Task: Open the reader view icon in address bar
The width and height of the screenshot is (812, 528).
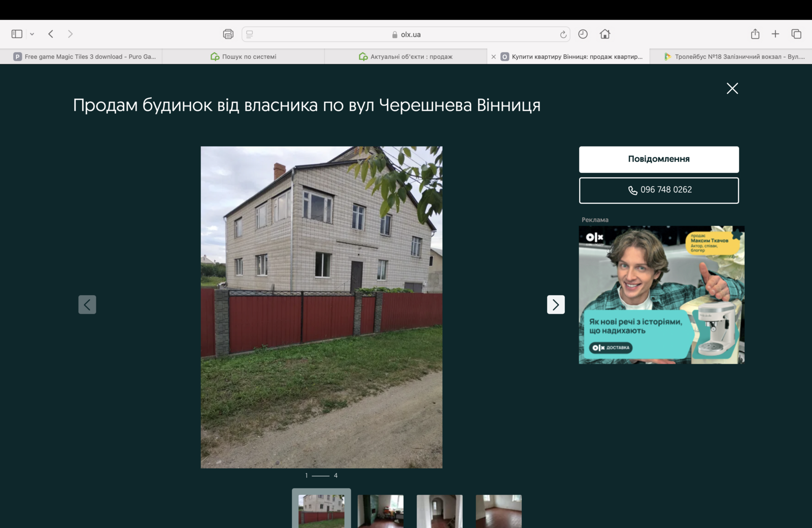Action: (x=250, y=34)
